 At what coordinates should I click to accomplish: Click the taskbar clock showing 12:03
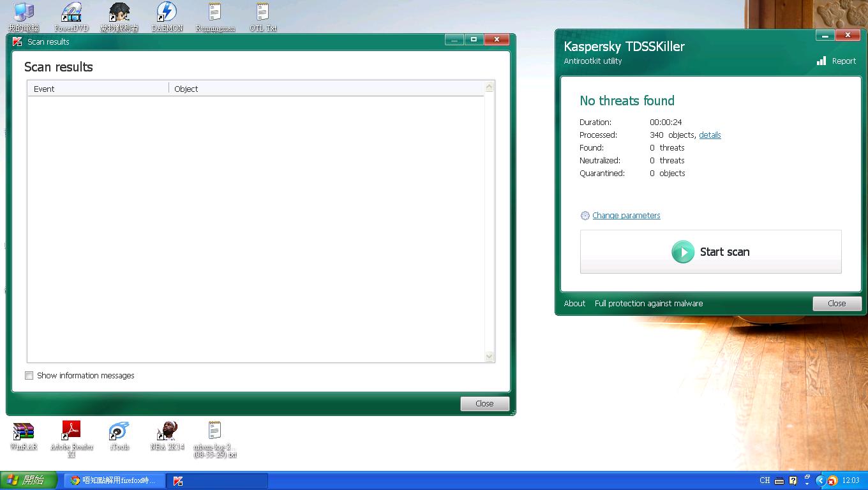click(x=851, y=480)
